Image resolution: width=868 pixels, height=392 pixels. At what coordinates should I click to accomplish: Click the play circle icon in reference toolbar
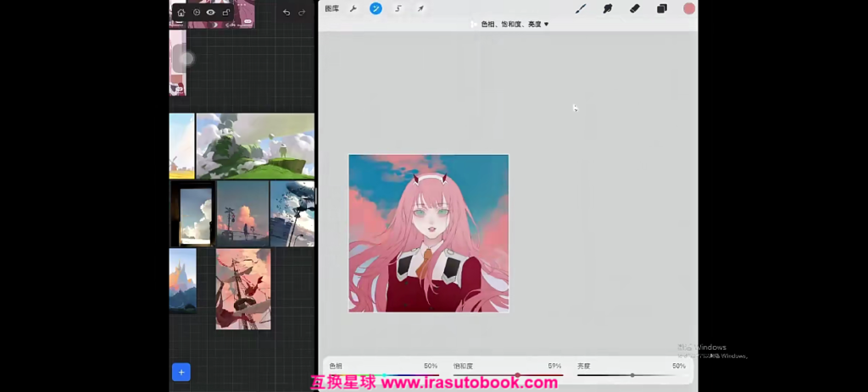coord(197,12)
